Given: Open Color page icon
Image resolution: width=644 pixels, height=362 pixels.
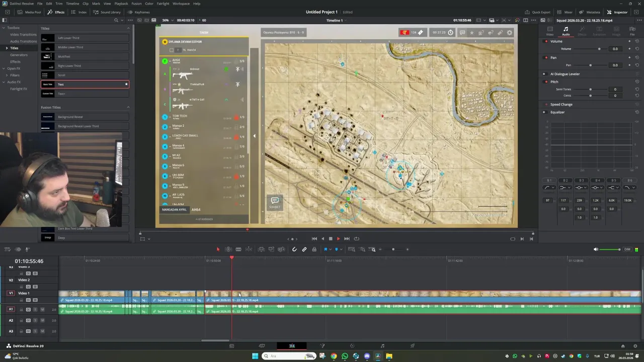Looking at the screenshot, I should 352,346.
